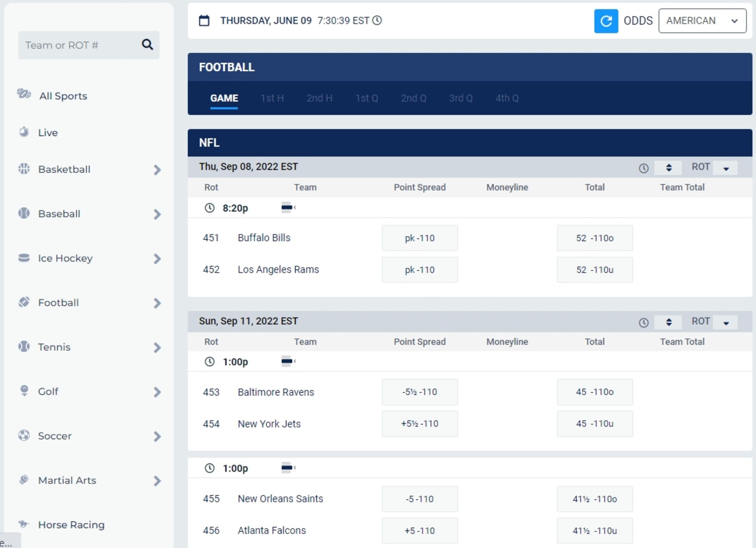756x548 pixels.
Task: Click the refresh/reload odds icon
Action: click(606, 20)
